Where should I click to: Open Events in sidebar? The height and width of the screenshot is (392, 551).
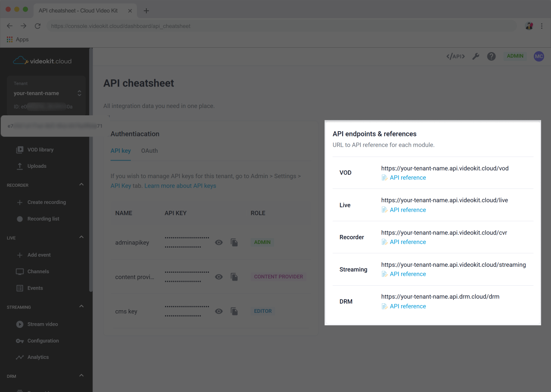point(35,288)
